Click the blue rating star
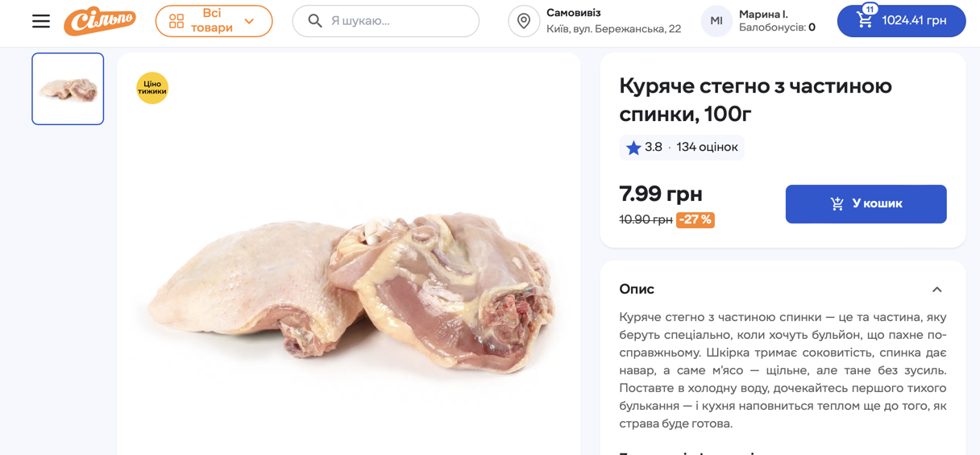Screen dimensions: 980x455 633,148
